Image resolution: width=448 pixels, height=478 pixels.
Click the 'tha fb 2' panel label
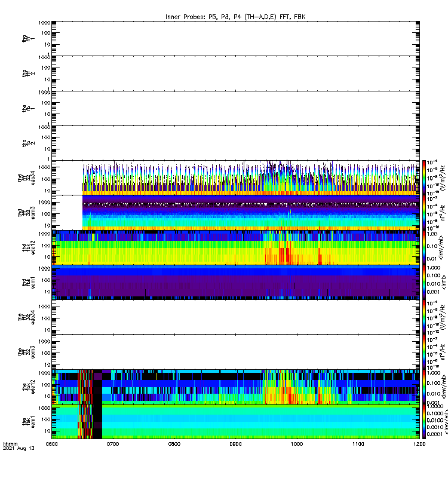28,143
